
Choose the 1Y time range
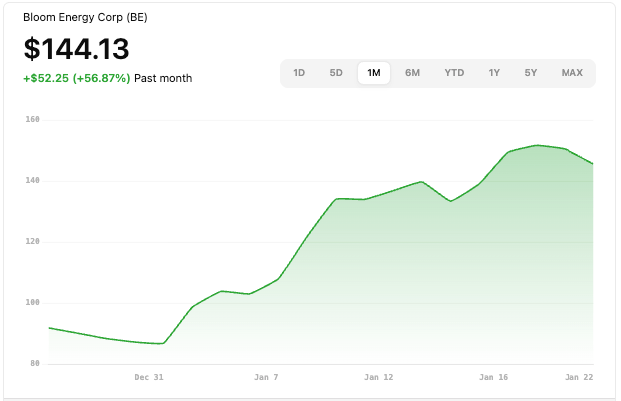[x=494, y=73]
